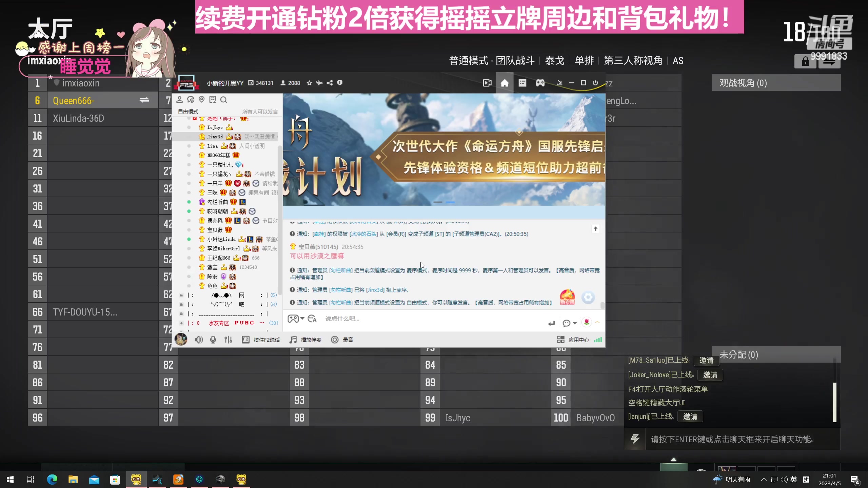Viewport: 868px width, 488px height.
Task: Open the chat bubble options dropdown
Action: coord(569,323)
